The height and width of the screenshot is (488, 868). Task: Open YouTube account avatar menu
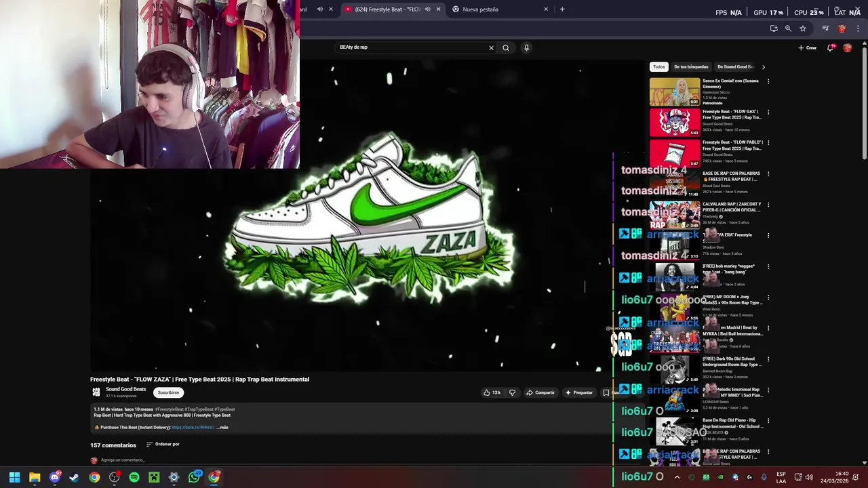point(847,47)
